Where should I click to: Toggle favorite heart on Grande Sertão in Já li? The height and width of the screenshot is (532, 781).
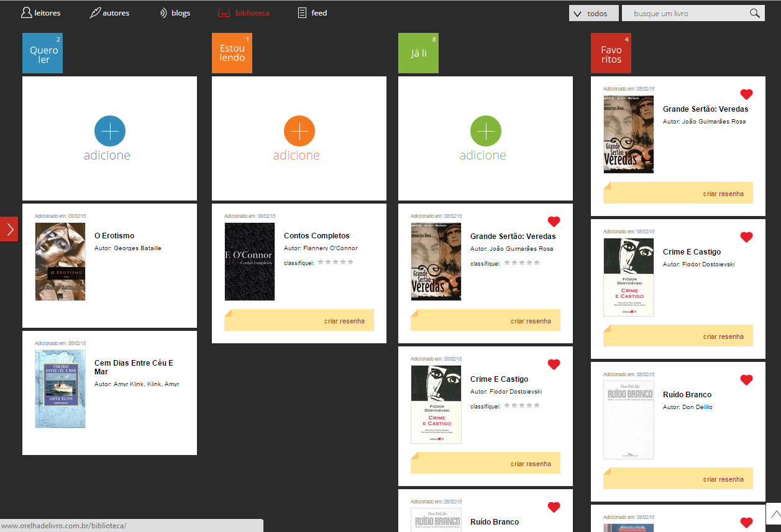pos(554,222)
